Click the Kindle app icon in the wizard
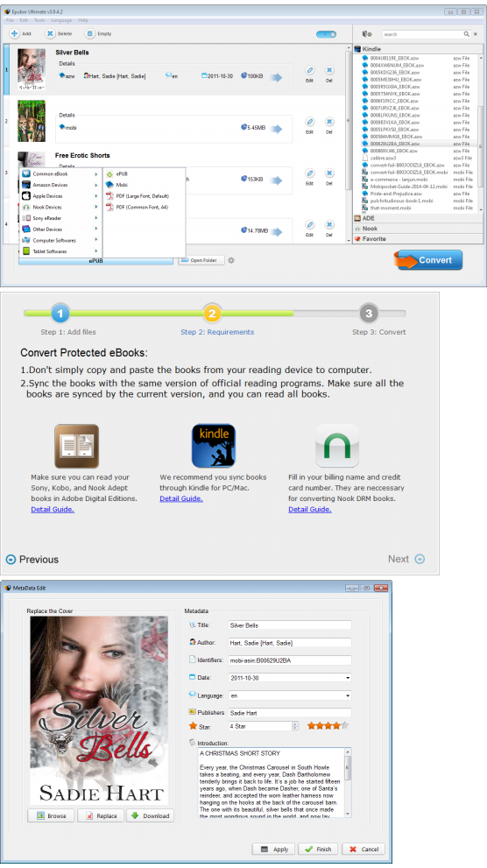This screenshot has height=868, width=487. click(214, 446)
